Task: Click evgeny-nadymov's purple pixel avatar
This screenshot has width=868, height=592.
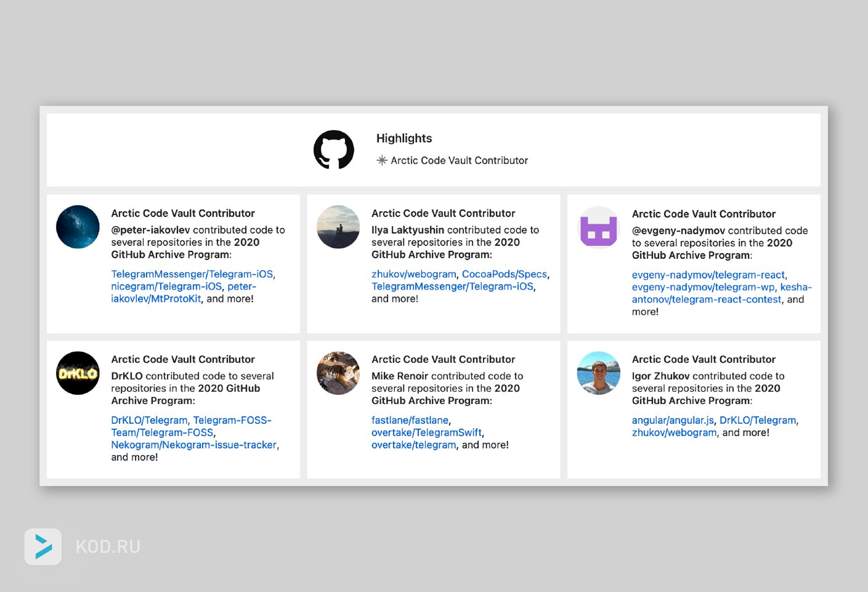Action: [x=598, y=227]
